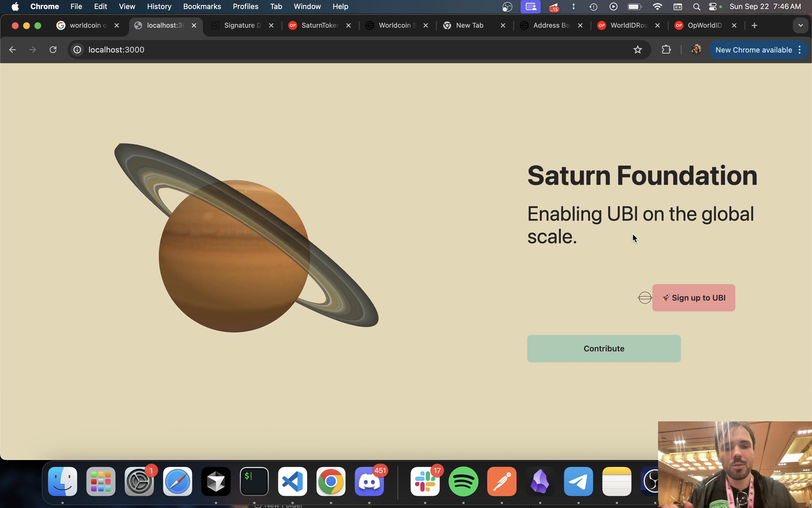Open Terminal from the Dock
Image resolution: width=812 pixels, height=508 pixels.
pos(254,481)
